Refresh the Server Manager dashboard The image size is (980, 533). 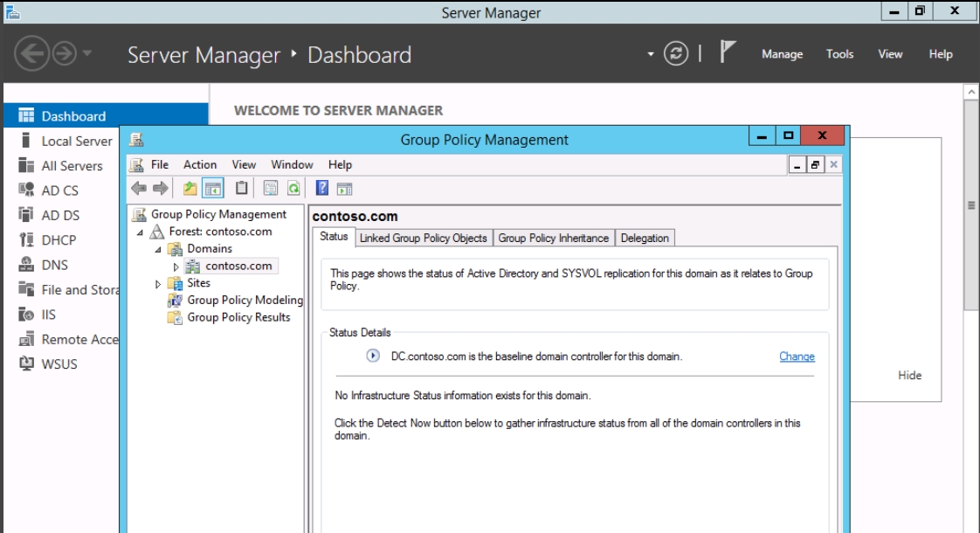click(x=676, y=54)
